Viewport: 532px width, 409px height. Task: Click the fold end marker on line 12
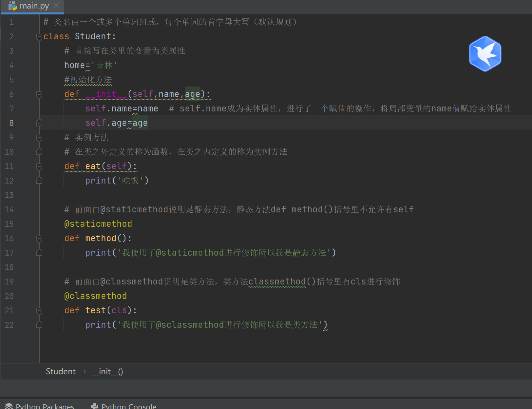coord(39,181)
